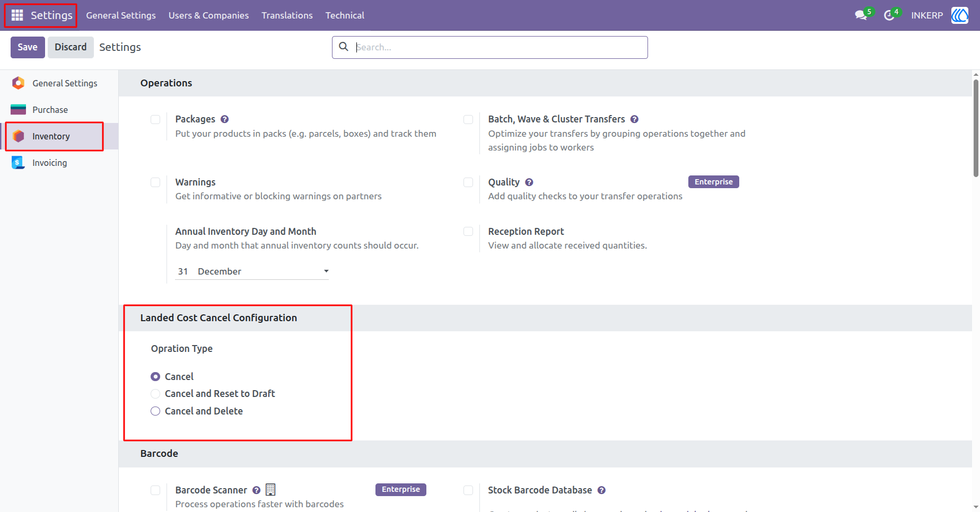Click the Save button
Viewport: 980px width, 512px height.
point(28,47)
